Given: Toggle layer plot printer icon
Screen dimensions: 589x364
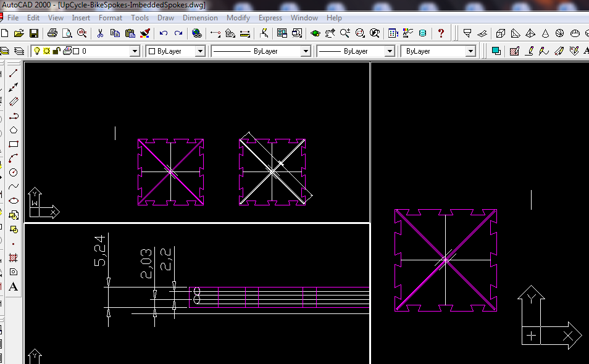Looking at the screenshot, I should pos(67,51).
